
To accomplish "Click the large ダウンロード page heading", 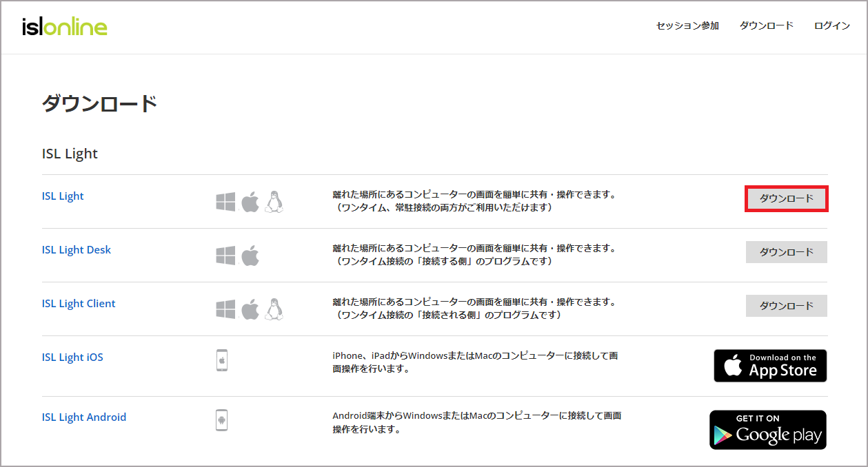I will [100, 104].
